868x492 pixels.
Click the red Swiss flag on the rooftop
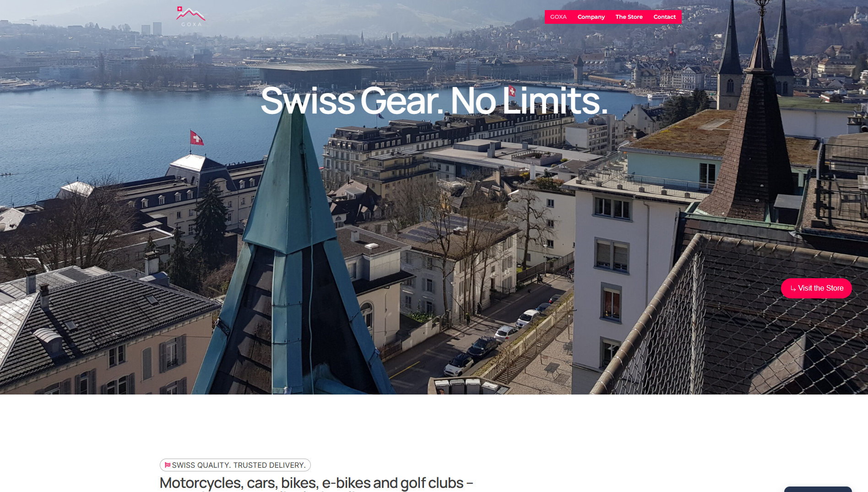point(197,137)
